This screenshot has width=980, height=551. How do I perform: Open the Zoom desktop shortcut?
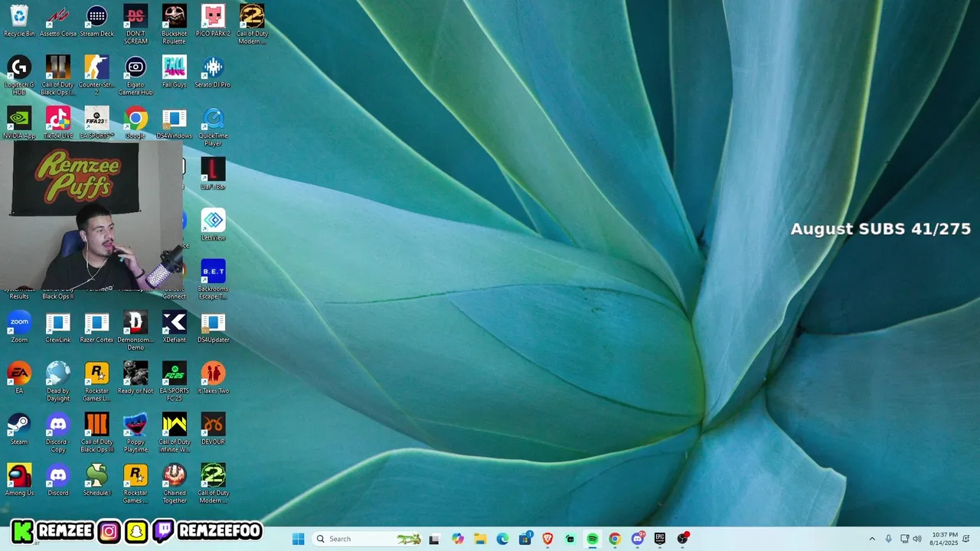pos(19,327)
